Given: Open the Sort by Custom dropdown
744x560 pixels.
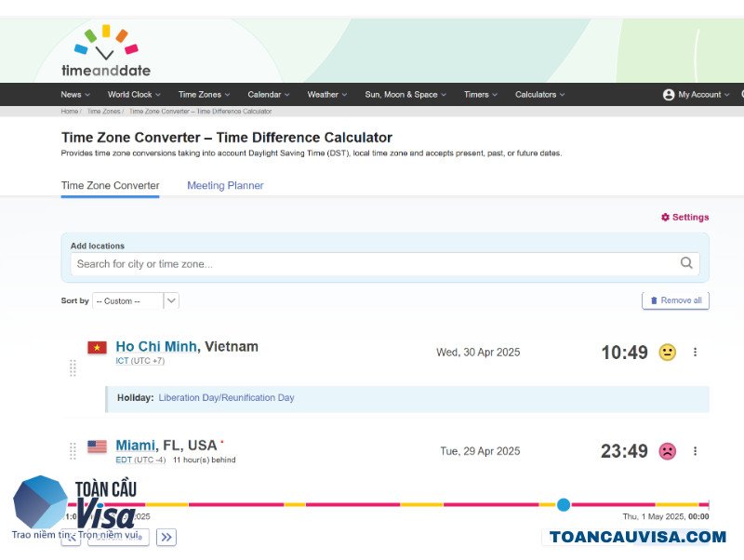Looking at the screenshot, I should [136, 300].
